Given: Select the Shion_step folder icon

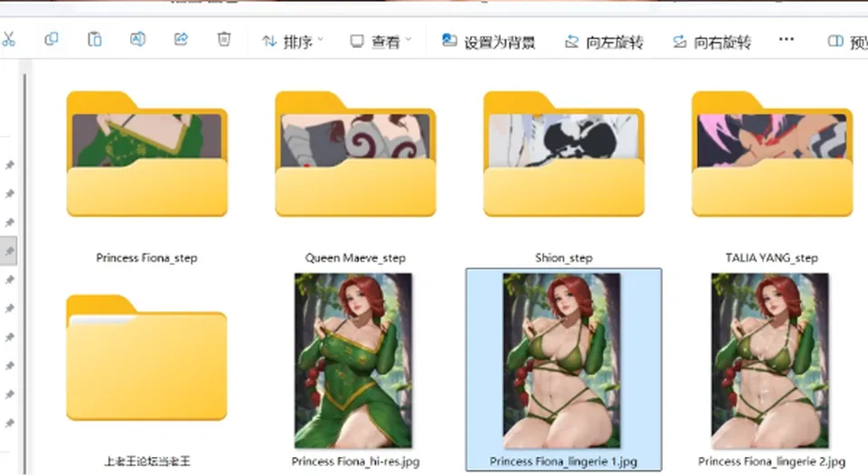Looking at the screenshot, I should point(563,154).
